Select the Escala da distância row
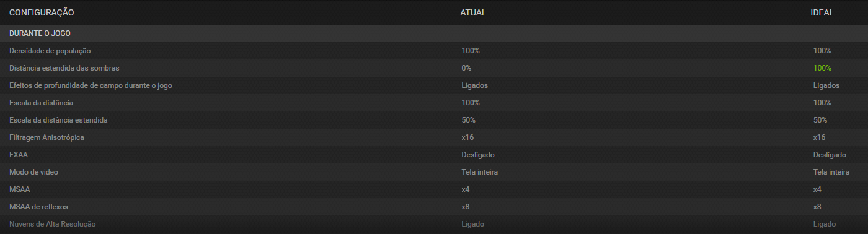 [434, 103]
